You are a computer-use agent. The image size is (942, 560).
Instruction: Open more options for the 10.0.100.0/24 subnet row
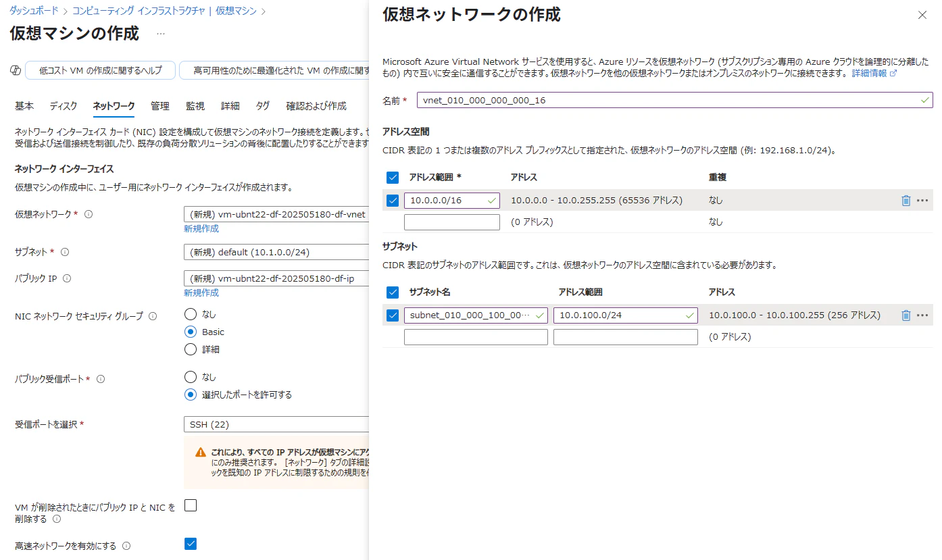click(922, 315)
